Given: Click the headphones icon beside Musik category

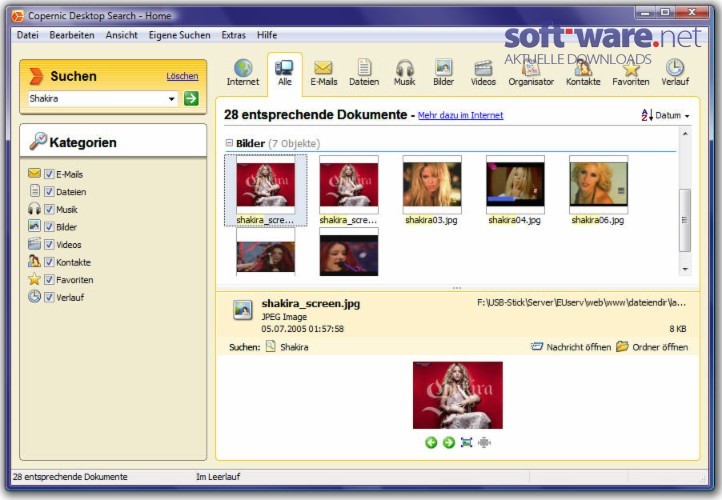Looking at the screenshot, I should (34, 209).
